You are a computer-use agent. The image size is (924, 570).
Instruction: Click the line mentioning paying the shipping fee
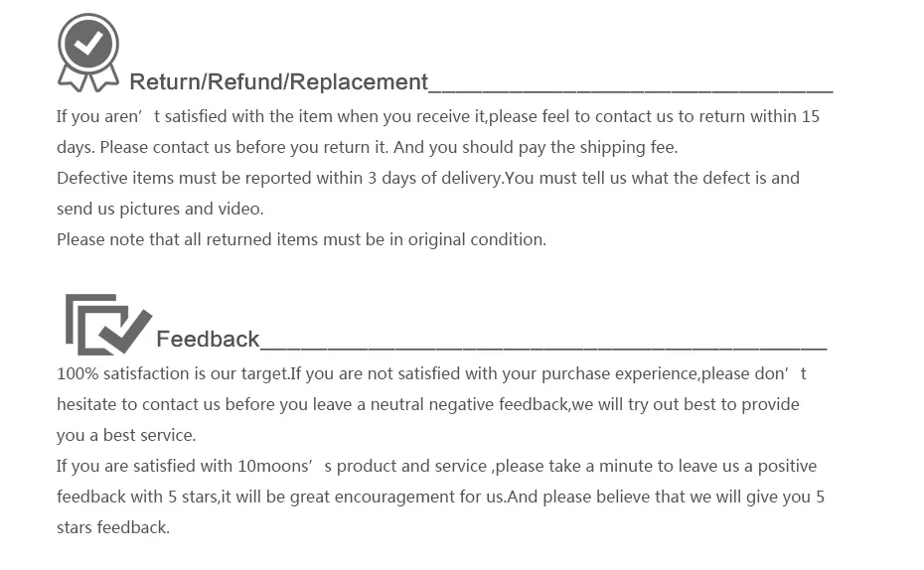pos(368,147)
